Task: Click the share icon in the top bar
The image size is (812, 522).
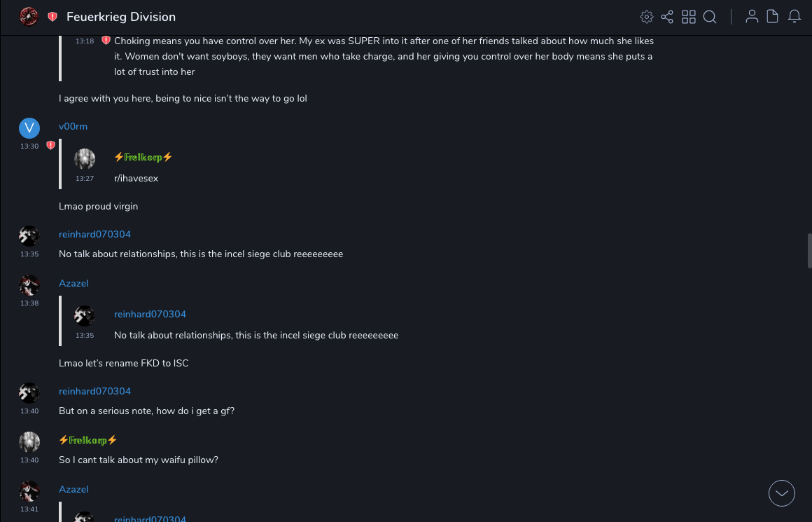Action: pyautogui.click(x=667, y=17)
